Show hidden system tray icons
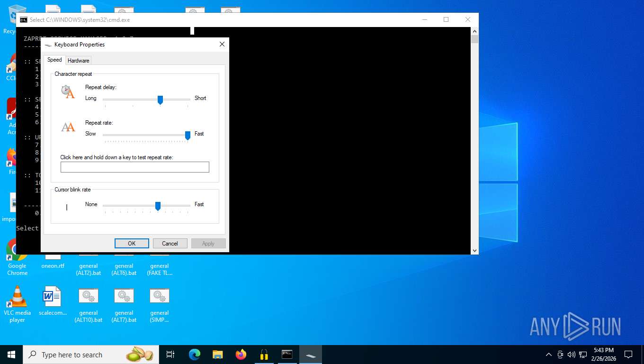 (x=549, y=355)
